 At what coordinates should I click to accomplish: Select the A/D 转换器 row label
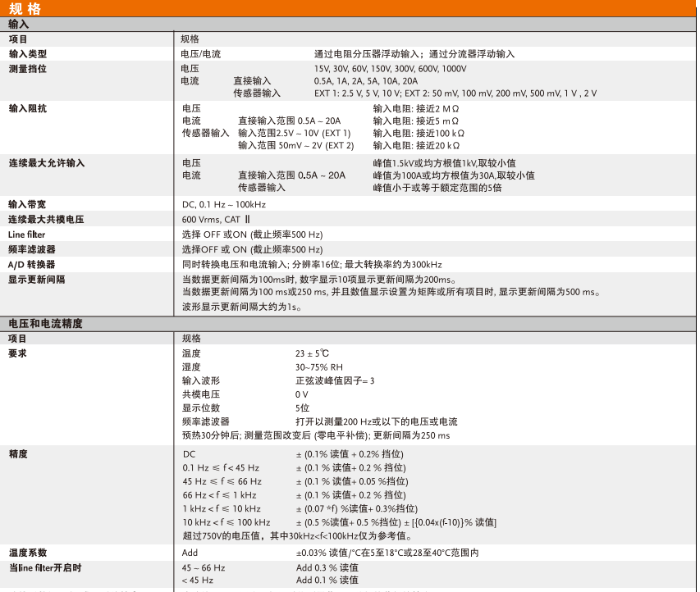pos(32,264)
